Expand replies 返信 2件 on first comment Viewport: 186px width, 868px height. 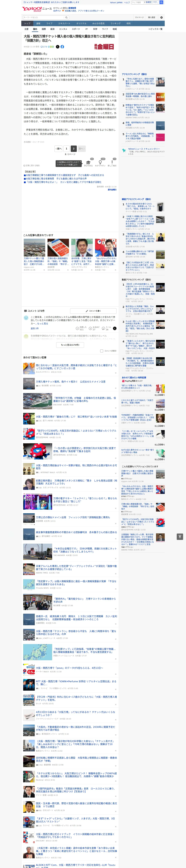point(34,328)
